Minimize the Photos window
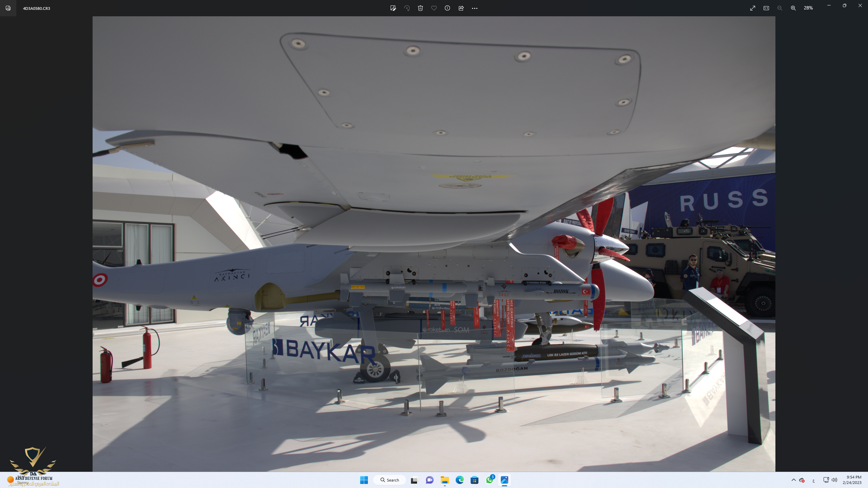 point(829,5)
